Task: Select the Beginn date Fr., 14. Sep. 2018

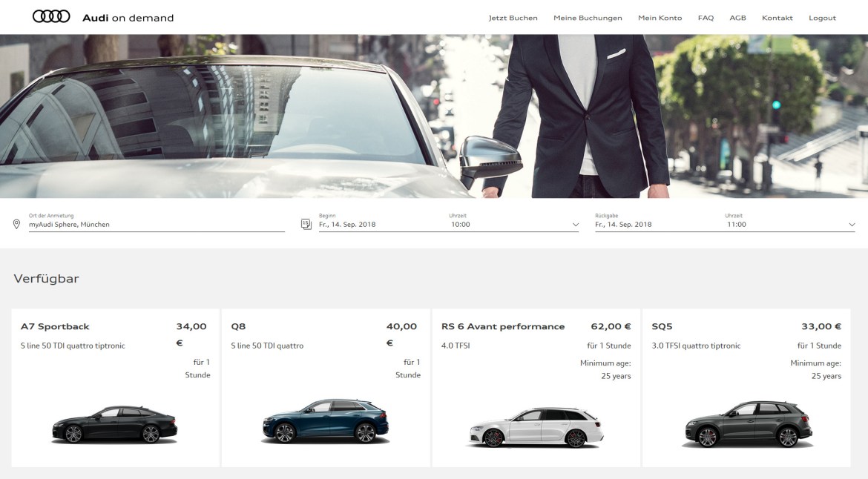Action: click(x=347, y=225)
